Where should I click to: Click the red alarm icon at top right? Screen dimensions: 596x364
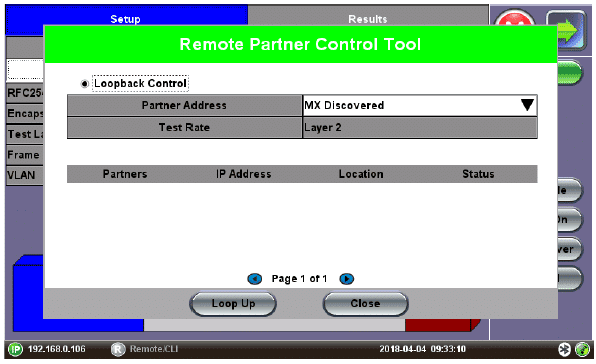point(515,17)
